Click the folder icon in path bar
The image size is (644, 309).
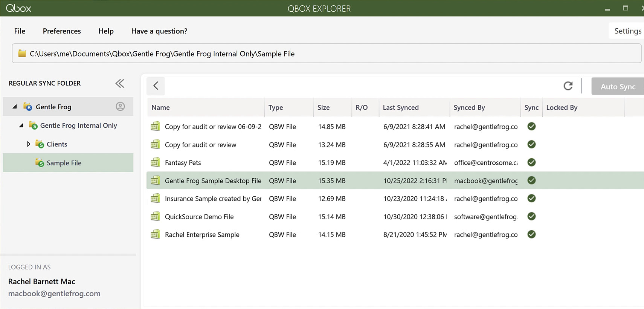(22, 54)
